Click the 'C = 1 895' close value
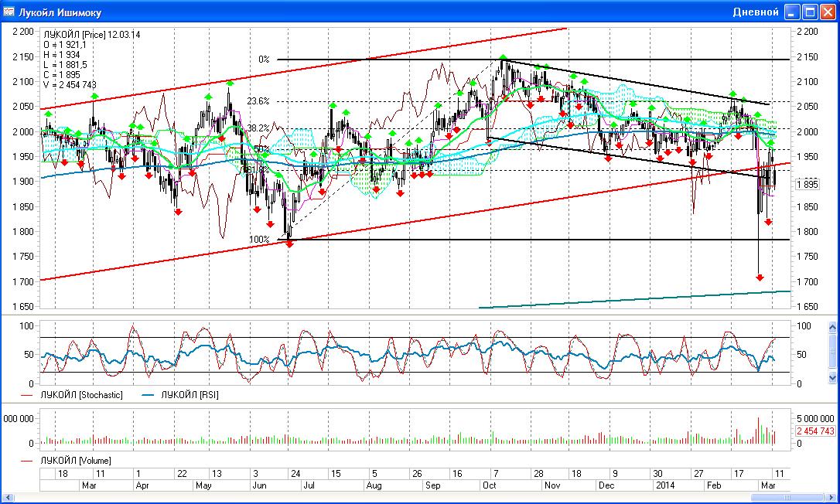840x504 pixels. pos(62,75)
